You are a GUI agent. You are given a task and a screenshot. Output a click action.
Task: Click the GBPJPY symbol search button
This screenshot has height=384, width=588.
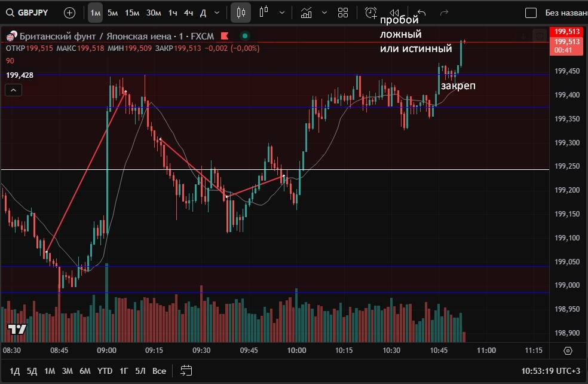(27, 13)
